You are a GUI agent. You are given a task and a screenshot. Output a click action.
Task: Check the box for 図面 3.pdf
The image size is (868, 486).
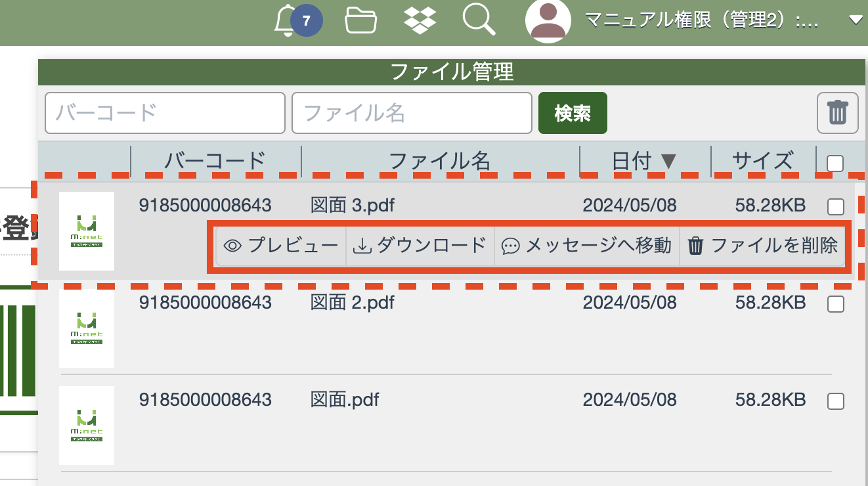pos(835,207)
